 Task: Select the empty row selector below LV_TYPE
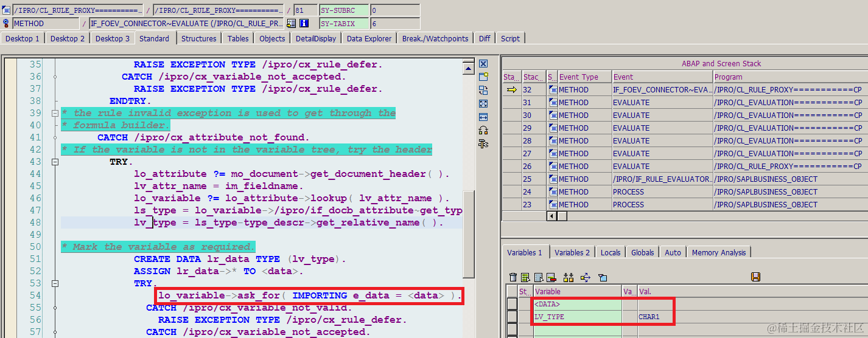pyautogui.click(x=513, y=329)
